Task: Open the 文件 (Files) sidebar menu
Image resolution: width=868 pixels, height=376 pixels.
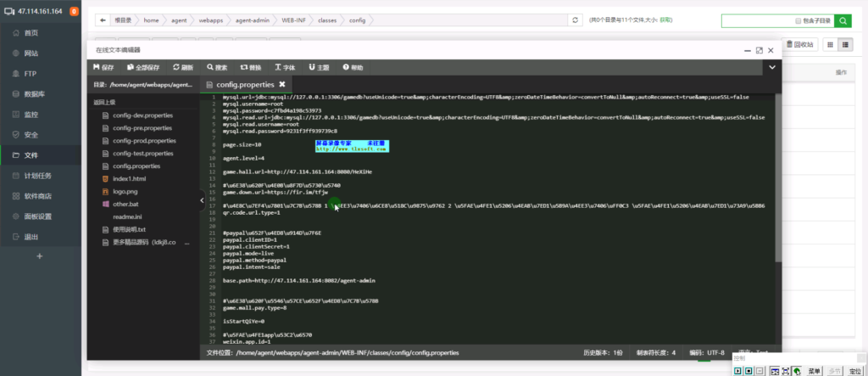Action: tap(31, 155)
